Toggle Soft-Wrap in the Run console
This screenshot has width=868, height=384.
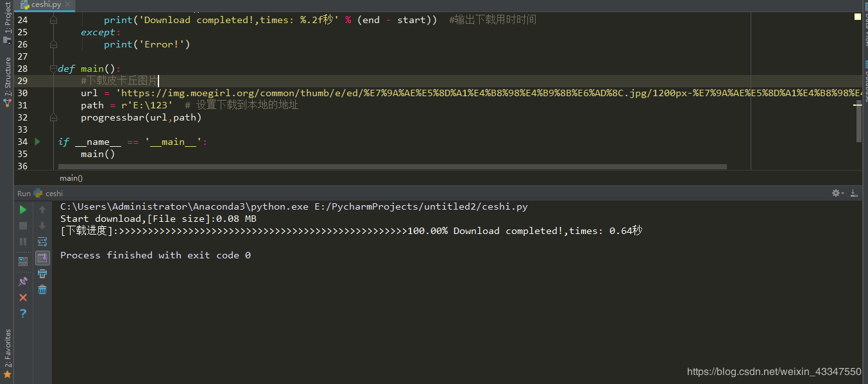[x=42, y=242]
